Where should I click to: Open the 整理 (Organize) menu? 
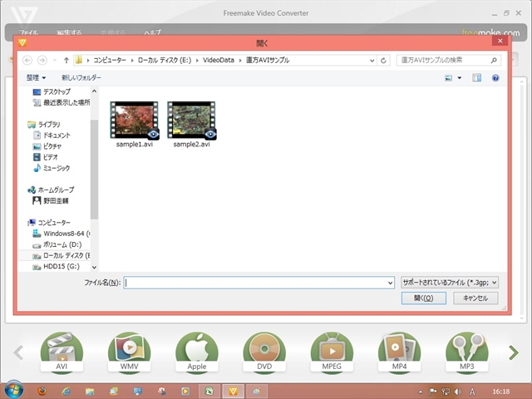(x=36, y=77)
